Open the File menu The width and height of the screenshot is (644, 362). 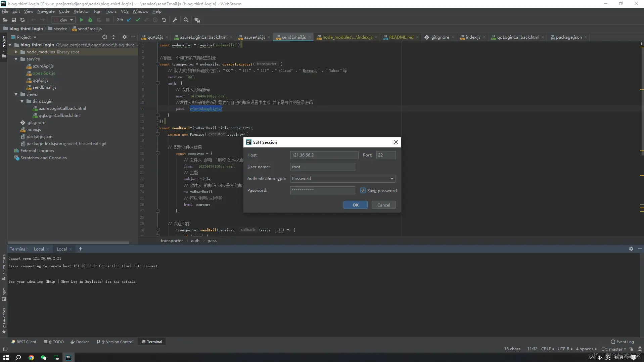click(x=5, y=11)
